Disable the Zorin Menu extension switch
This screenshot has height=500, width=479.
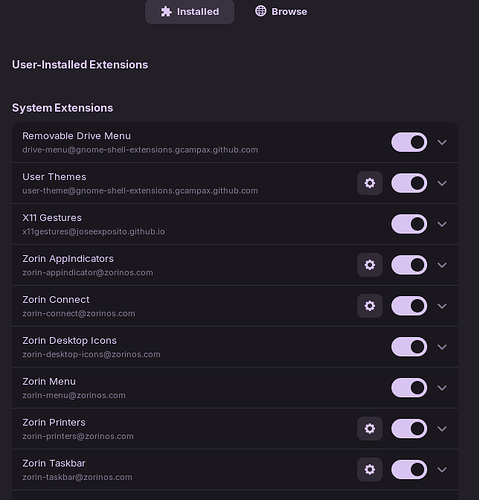[409, 388]
